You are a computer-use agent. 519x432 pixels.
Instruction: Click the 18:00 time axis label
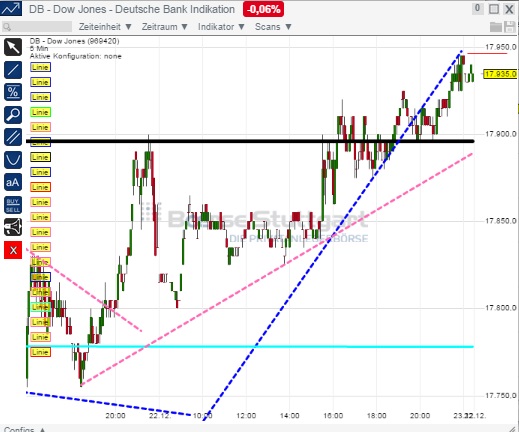pyautogui.click(x=376, y=416)
